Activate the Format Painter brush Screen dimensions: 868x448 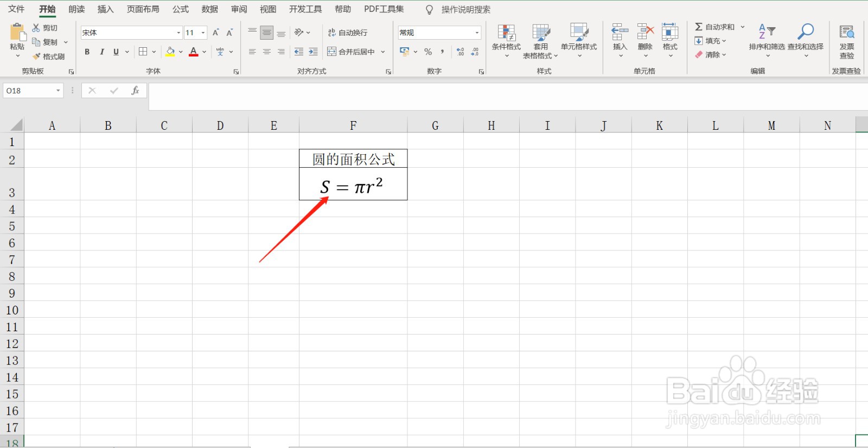36,56
